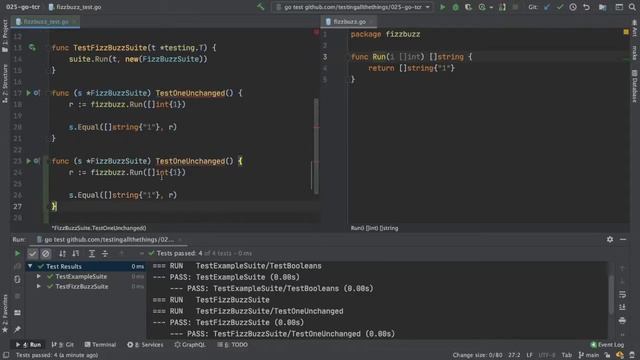Toggle Show Ignored tests button
This screenshot has width=640, height=360.
coord(45,253)
